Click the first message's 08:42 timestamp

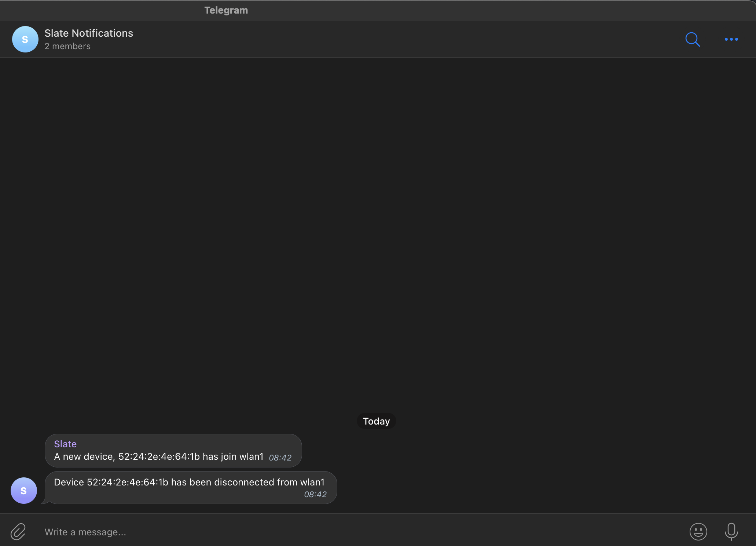point(280,458)
